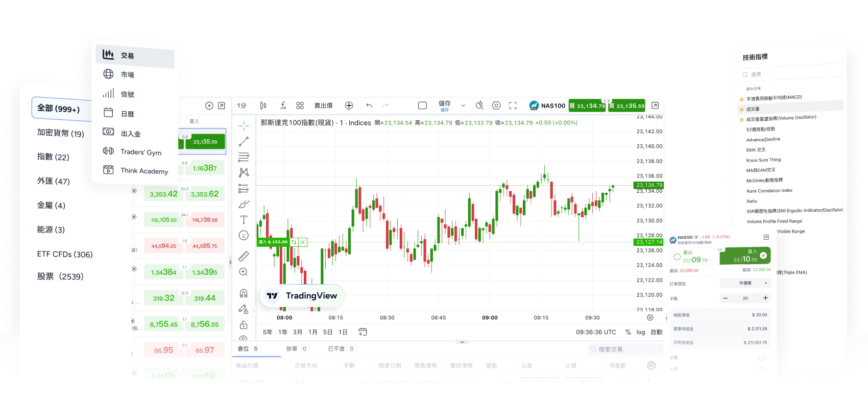Screen dimensions: 868x408
Task: Open the forecasting/measure position tool
Action: click(x=244, y=188)
